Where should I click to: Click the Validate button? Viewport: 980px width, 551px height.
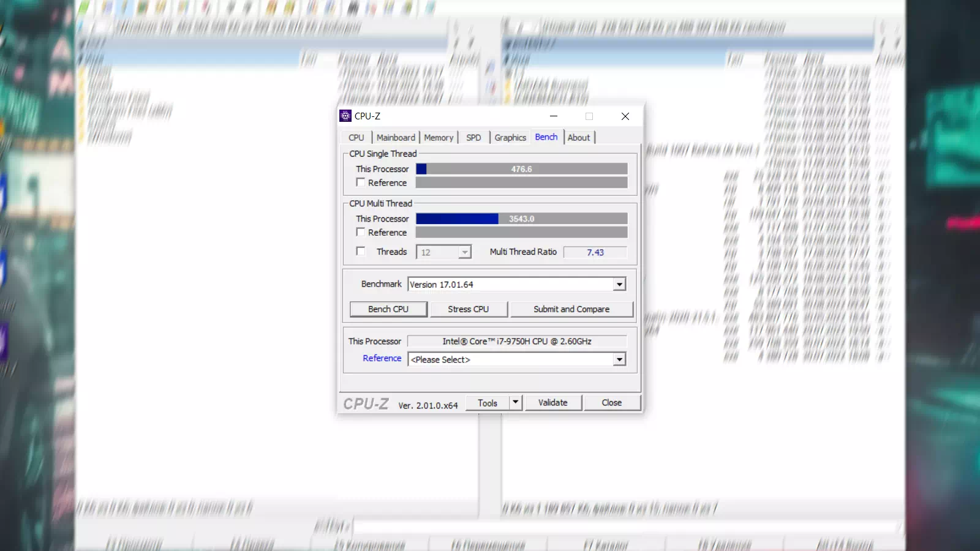click(x=552, y=402)
